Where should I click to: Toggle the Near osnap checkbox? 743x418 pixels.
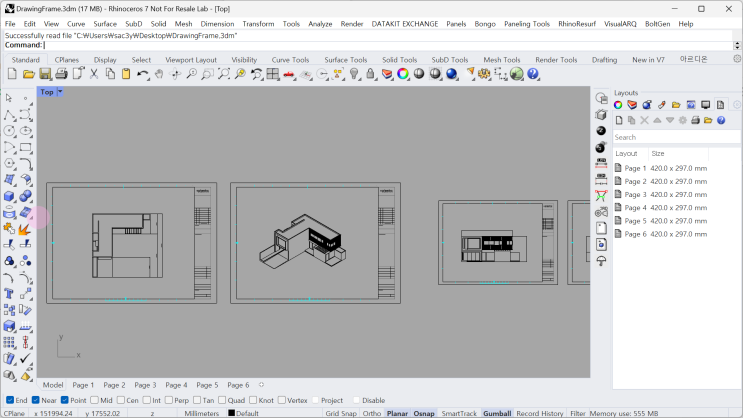(36, 400)
